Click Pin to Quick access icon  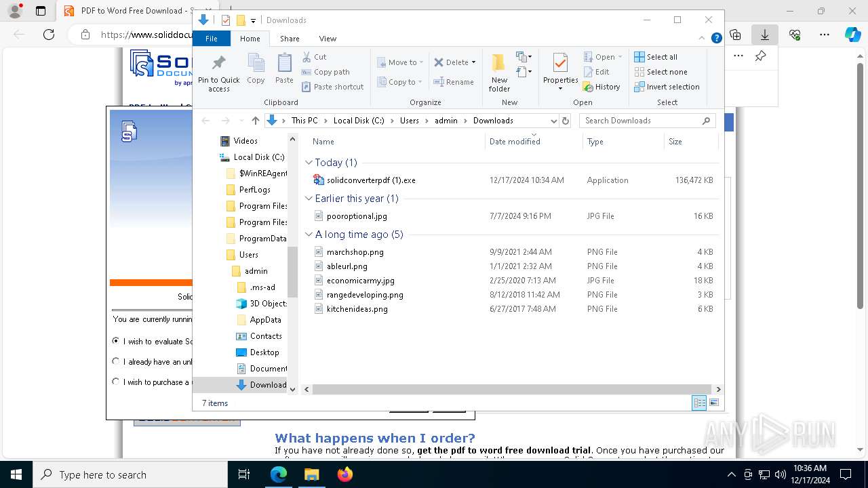[218, 73]
